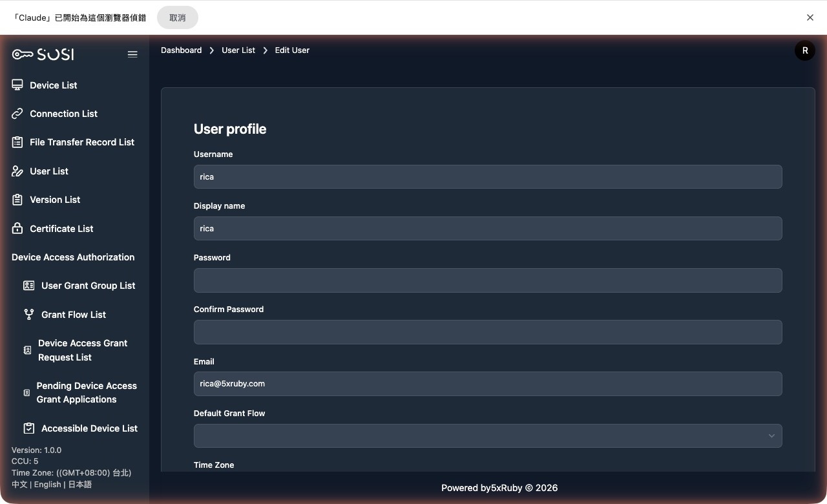Image resolution: width=827 pixels, height=504 pixels.
Task: Select the User List people icon
Action: click(17, 171)
